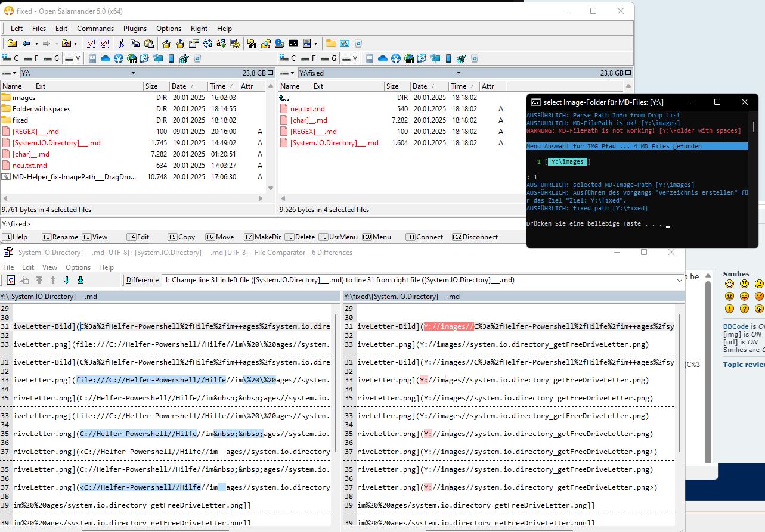
Task: Click the Cut scissors icon in toolbar
Action: point(121,43)
